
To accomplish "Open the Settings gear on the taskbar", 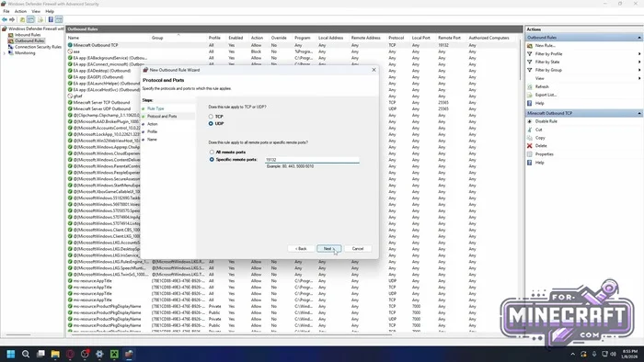I will point(99,354).
